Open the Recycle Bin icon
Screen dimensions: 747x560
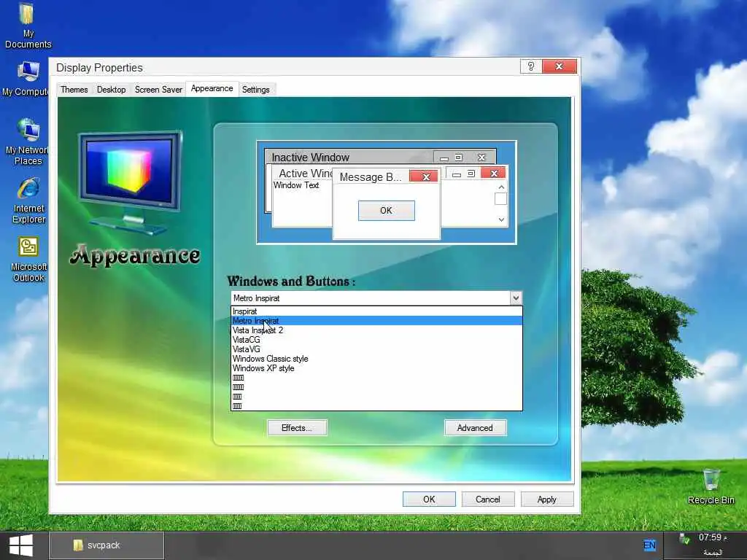[x=711, y=486]
